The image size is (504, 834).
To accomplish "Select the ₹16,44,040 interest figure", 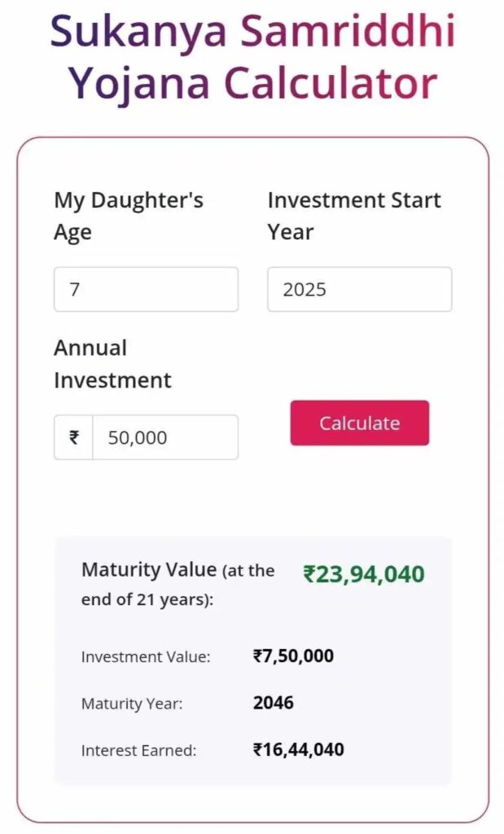I will point(299,749).
